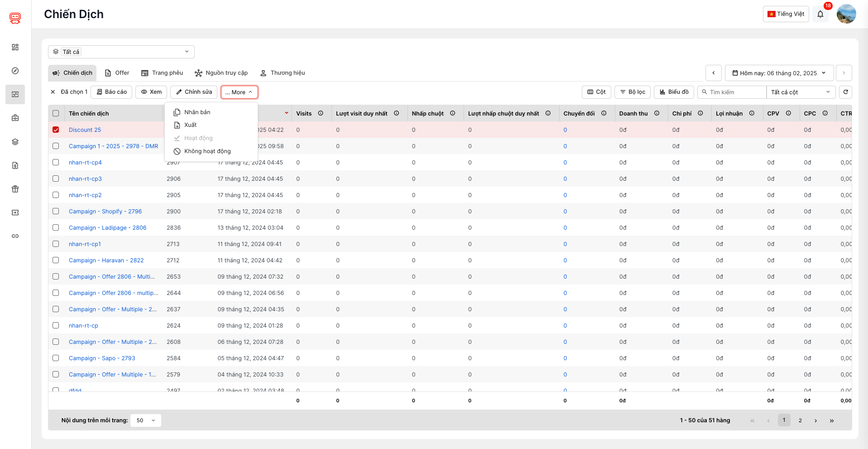Click the dashboard grid sidebar icon
This screenshot has height=449, width=868.
point(15,47)
